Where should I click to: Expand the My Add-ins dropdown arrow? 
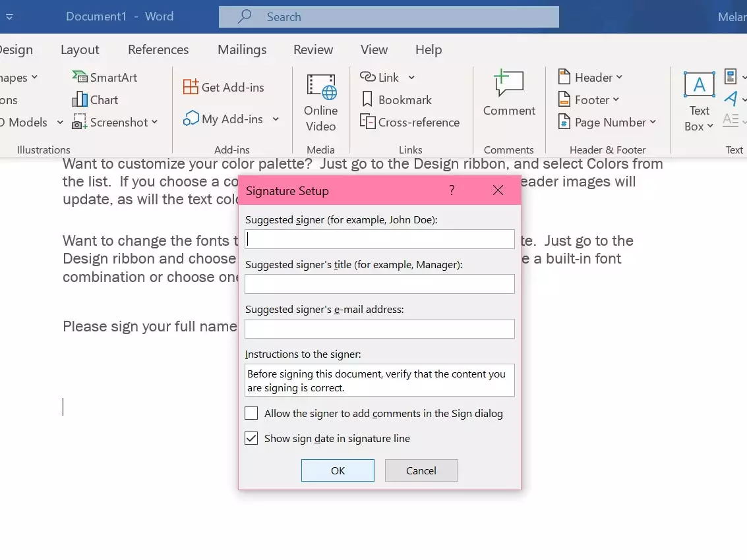276,119
